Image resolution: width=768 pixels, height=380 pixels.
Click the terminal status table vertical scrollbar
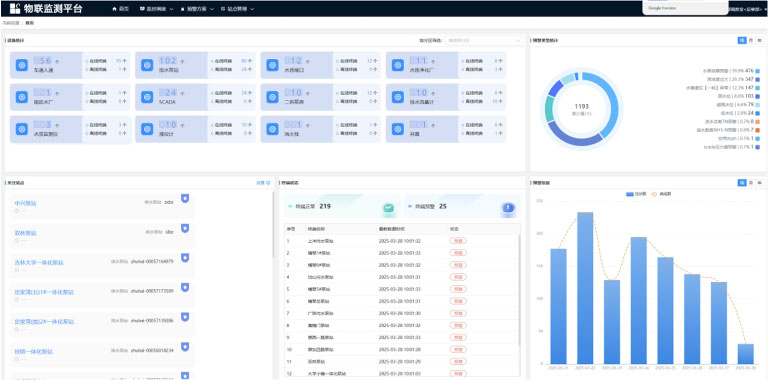[x=520, y=289]
